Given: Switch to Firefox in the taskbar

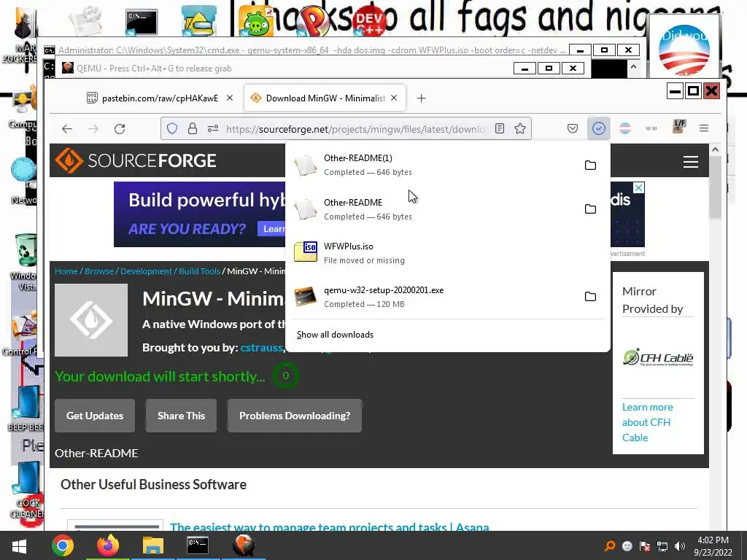Looking at the screenshot, I should (108, 545).
